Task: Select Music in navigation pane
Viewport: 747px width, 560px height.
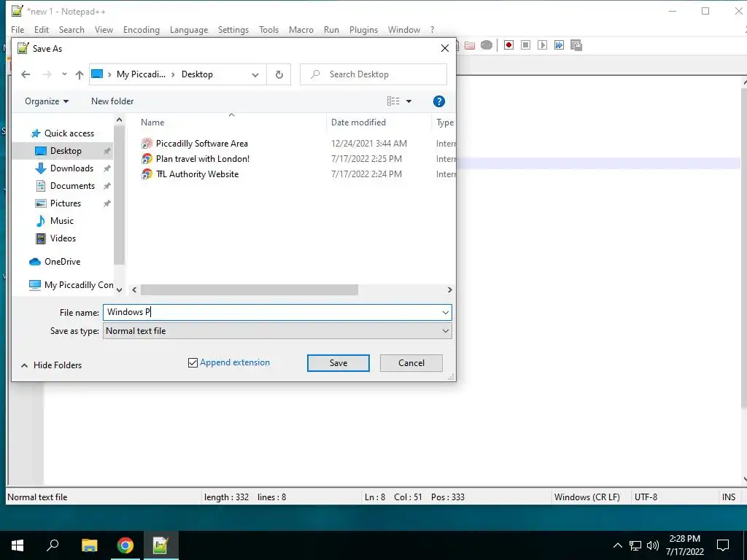Action: 62,221
